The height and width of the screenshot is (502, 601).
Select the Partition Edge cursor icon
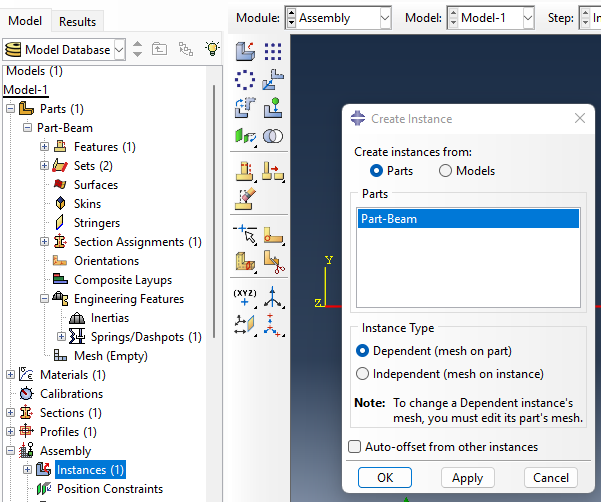coord(245,235)
